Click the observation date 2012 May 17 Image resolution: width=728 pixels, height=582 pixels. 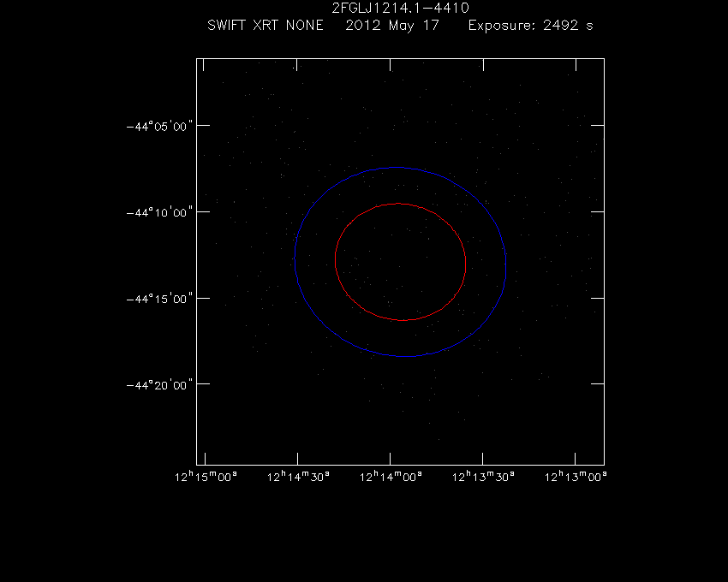(392, 26)
